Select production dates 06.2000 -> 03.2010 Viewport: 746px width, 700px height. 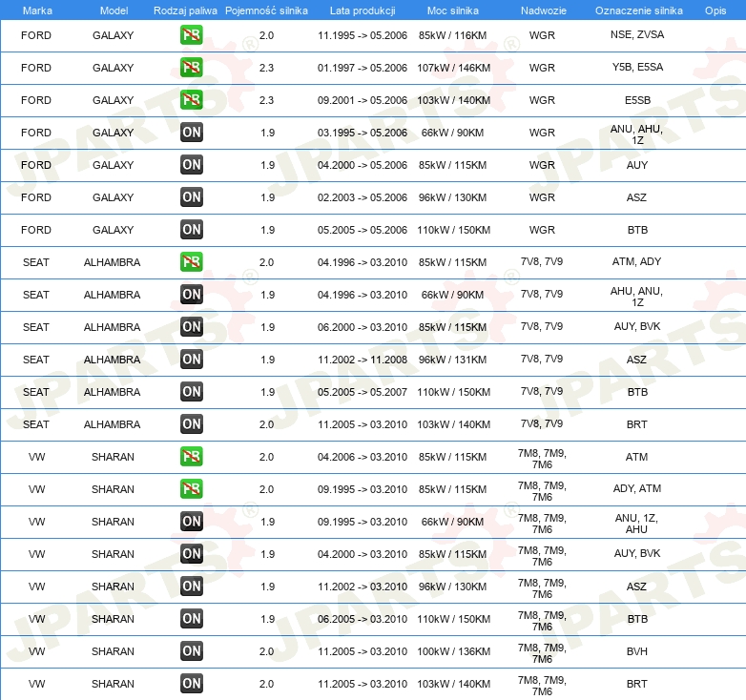pyautogui.click(x=363, y=327)
